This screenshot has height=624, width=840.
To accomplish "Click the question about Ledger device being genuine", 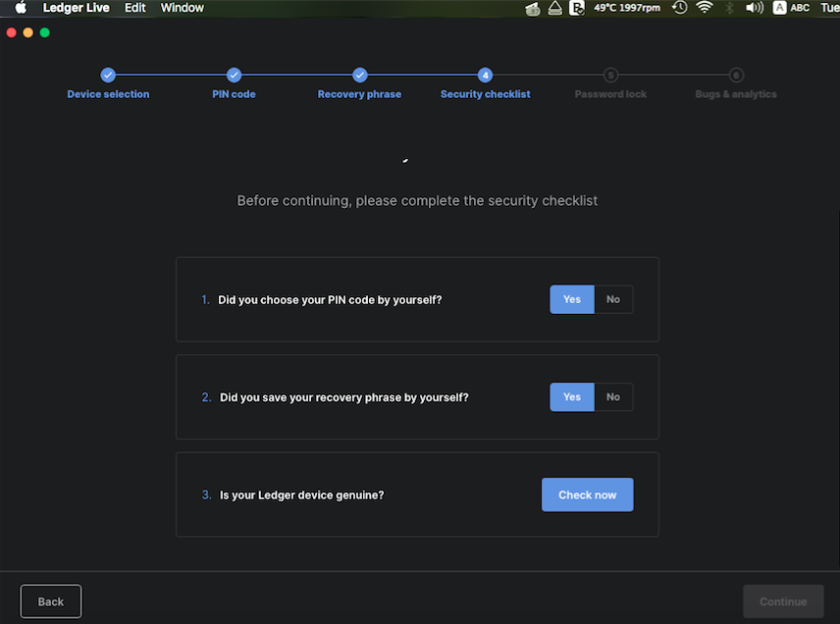I will point(301,494).
